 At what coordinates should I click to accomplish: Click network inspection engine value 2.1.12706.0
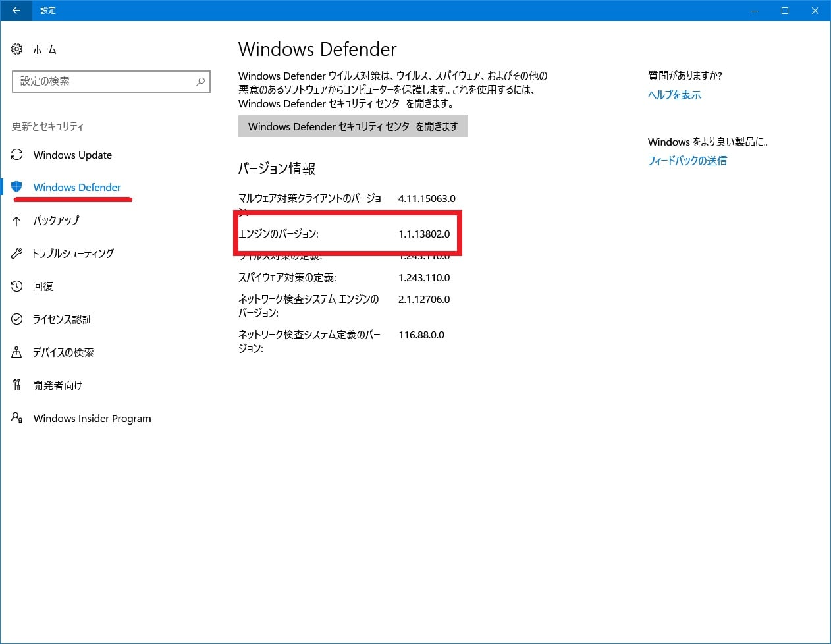424,299
